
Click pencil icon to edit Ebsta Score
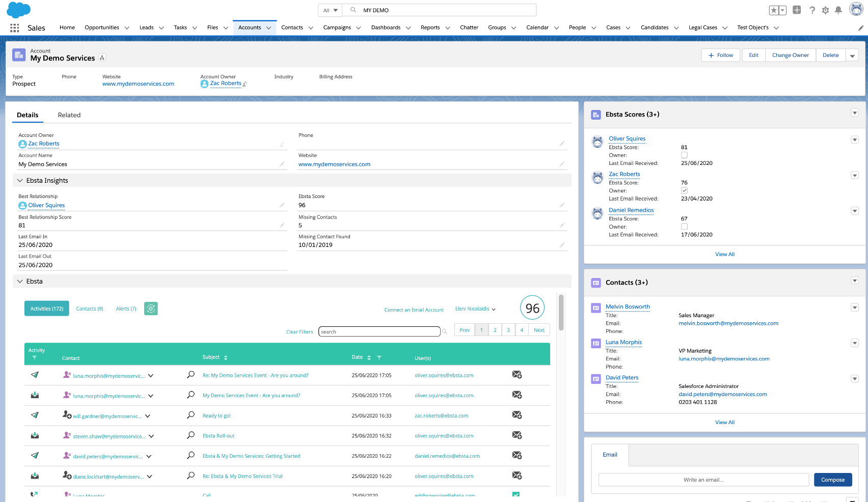coord(562,205)
